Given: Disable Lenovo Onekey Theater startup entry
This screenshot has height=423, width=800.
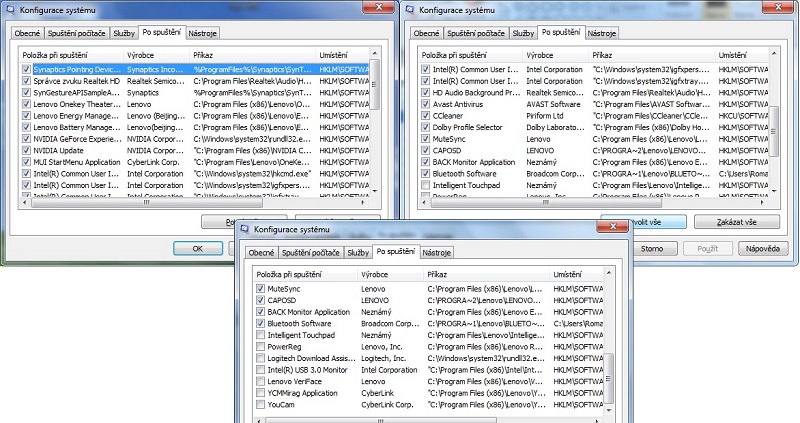Looking at the screenshot, I should coord(26,104).
